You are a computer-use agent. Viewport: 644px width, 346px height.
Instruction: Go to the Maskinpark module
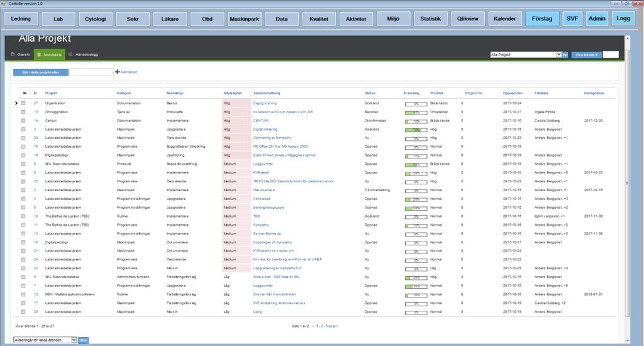click(245, 19)
